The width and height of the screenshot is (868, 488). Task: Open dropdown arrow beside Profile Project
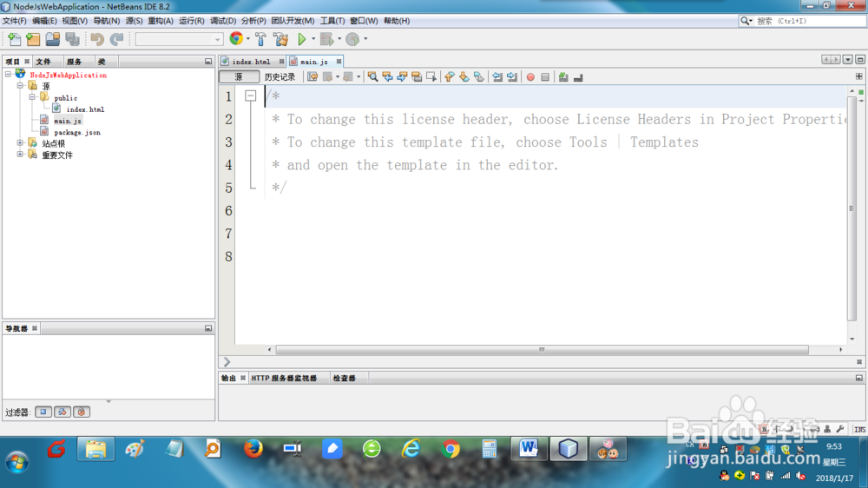point(365,39)
